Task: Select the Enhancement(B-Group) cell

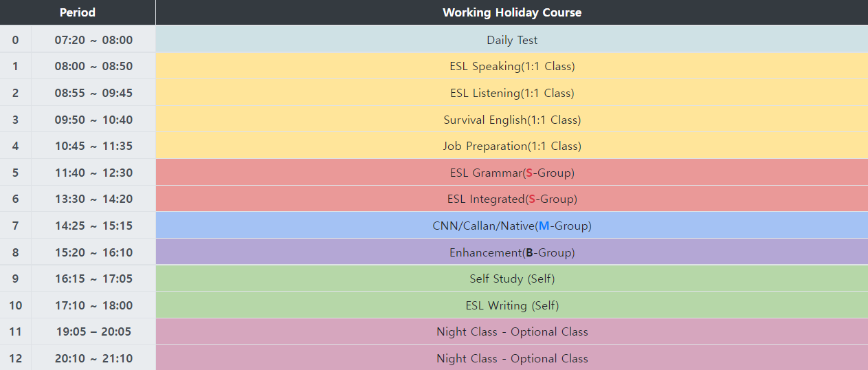Action: [x=511, y=252]
